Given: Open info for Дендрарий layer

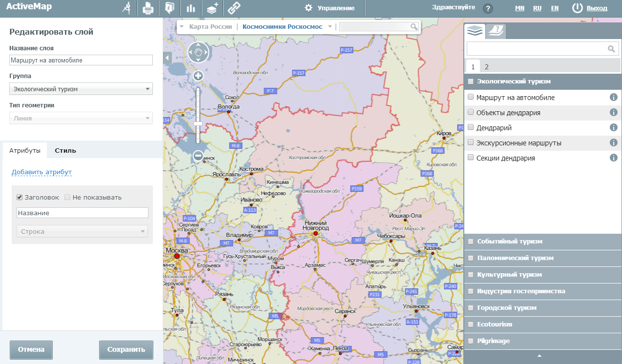Looking at the screenshot, I should point(614,128).
